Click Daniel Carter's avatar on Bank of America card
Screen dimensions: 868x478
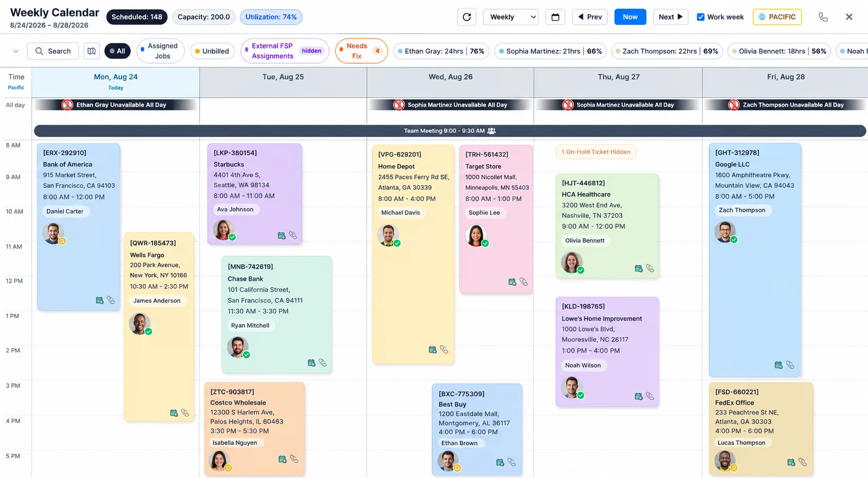53,233
